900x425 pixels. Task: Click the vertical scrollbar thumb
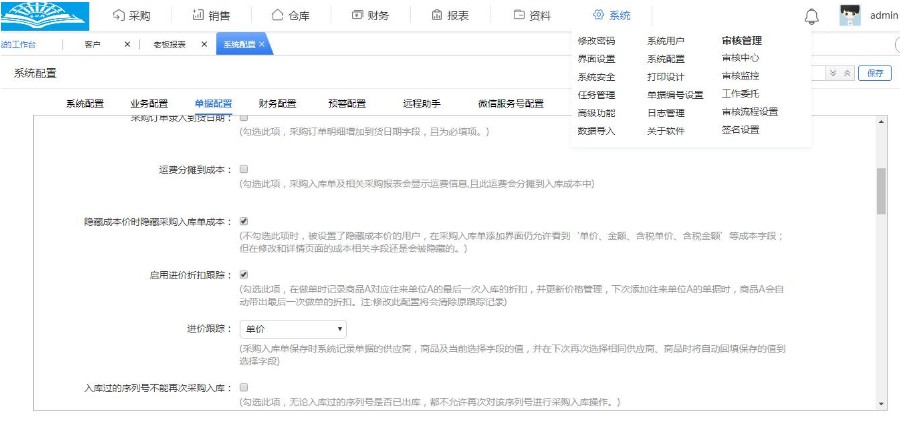point(881,190)
